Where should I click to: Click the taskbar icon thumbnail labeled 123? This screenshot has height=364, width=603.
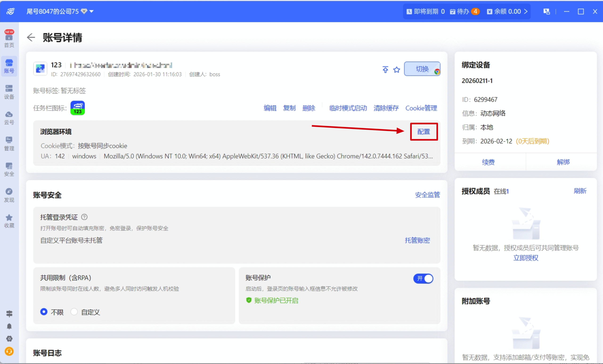click(77, 108)
